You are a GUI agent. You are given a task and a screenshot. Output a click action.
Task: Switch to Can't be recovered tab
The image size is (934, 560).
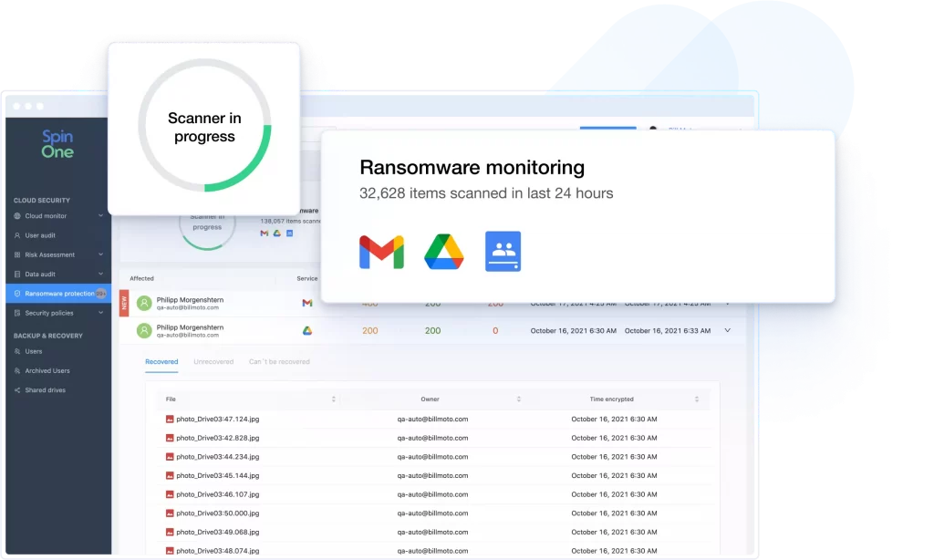[x=279, y=361]
